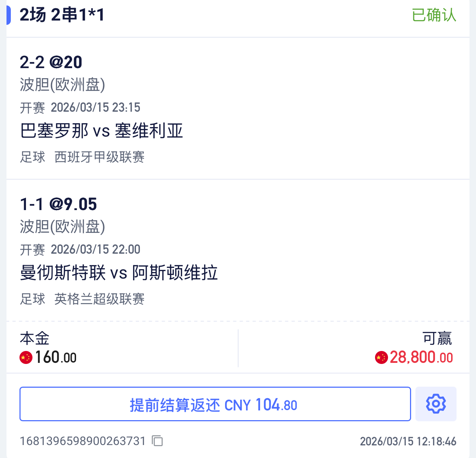Select the 2场 2串1*1 parlay header

click(x=62, y=15)
